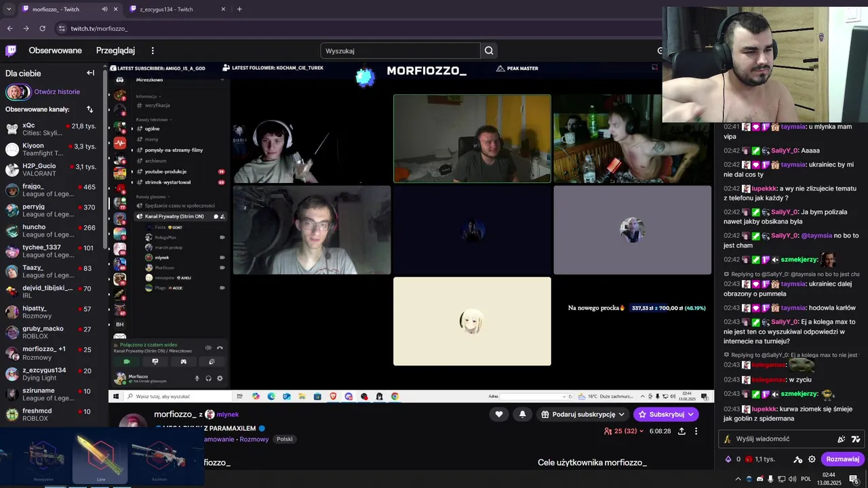Image resolution: width=868 pixels, height=488 pixels.
Task: Open stream more options vertical dots
Action: (x=696, y=431)
